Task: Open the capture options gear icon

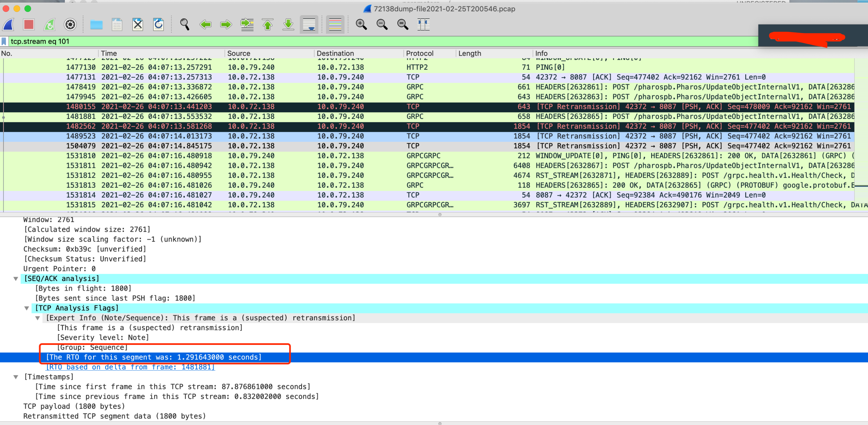Action: tap(70, 24)
